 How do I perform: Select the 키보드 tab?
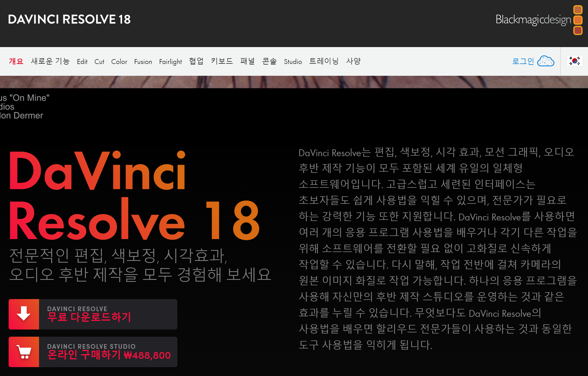click(x=222, y=61)
